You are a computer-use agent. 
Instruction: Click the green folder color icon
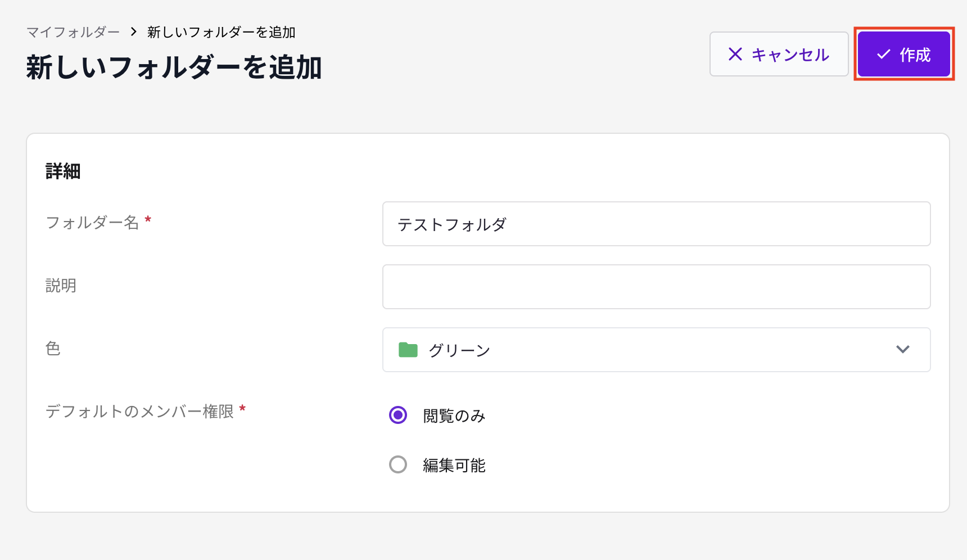[408, 350]
